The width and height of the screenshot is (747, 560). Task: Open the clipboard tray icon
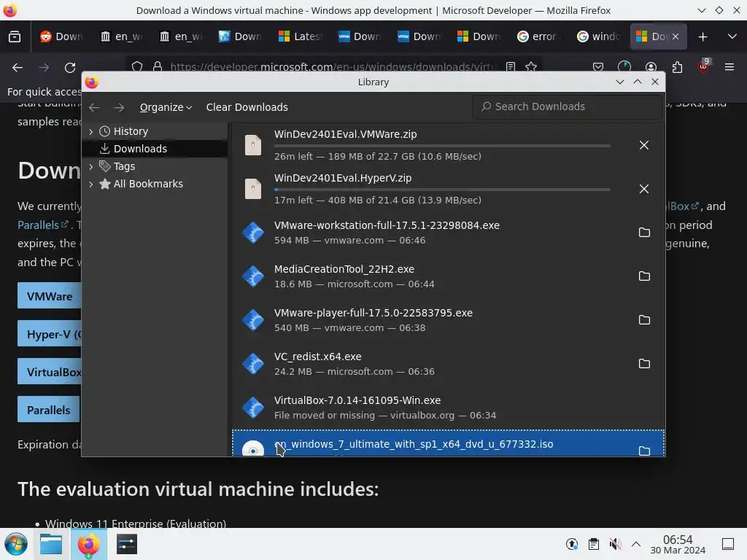[594, 544]
